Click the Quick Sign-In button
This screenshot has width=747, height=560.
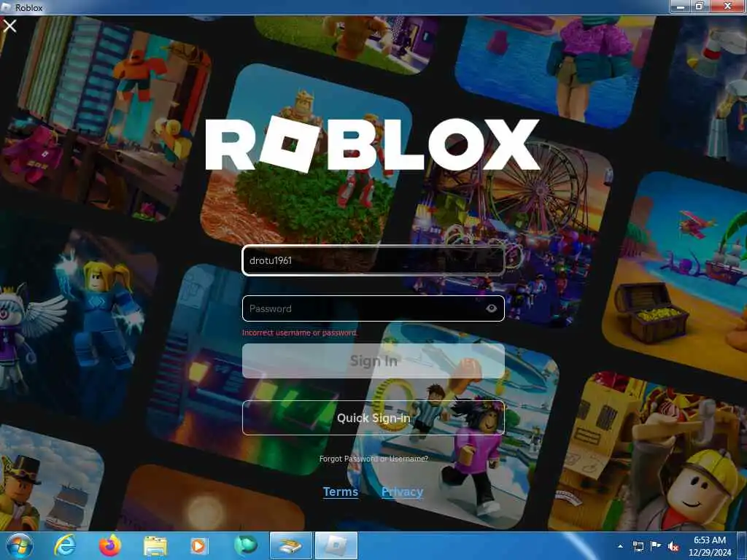pyautogui.click(x=373, y=418)
